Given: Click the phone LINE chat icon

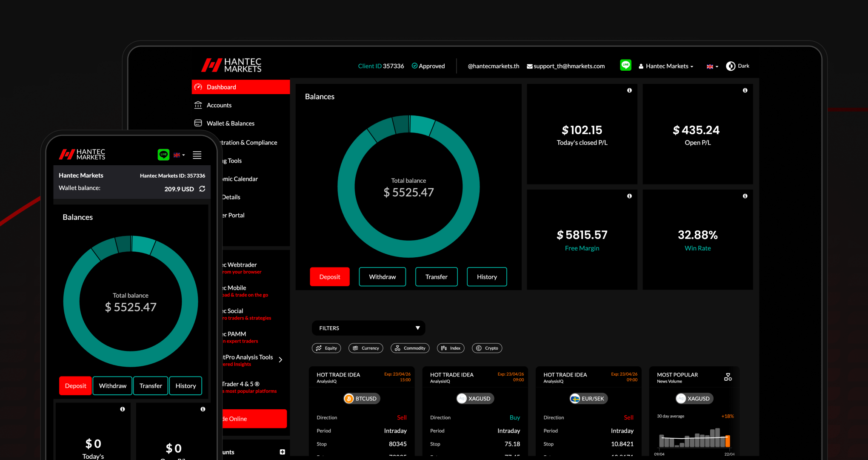Looking at the screenshot, I should 163,155.
